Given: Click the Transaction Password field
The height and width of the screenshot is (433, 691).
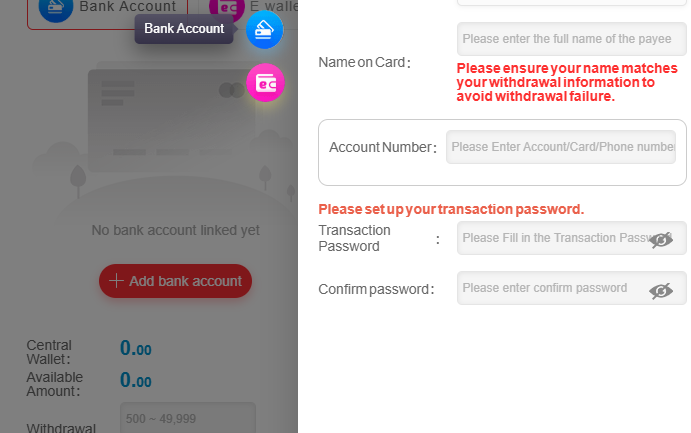Looking at the screenshot, I should click(572, 238).
